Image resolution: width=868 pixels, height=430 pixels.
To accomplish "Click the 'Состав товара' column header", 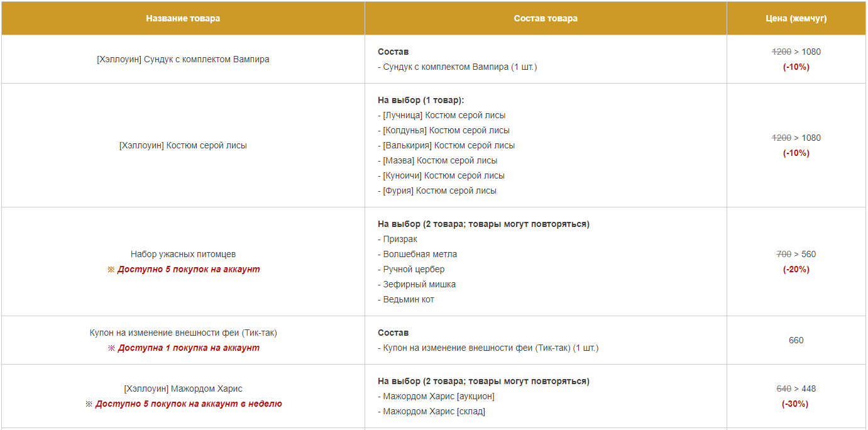I will tap(546, 18).
